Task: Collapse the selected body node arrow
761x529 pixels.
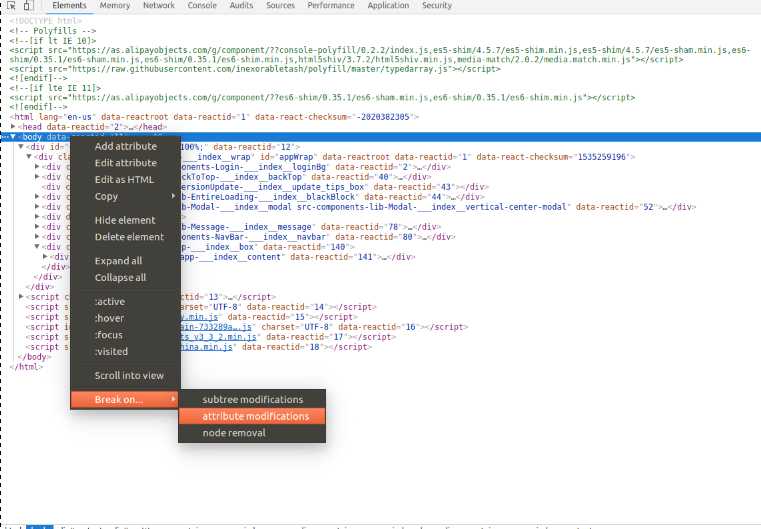Action: coord(13,137)
